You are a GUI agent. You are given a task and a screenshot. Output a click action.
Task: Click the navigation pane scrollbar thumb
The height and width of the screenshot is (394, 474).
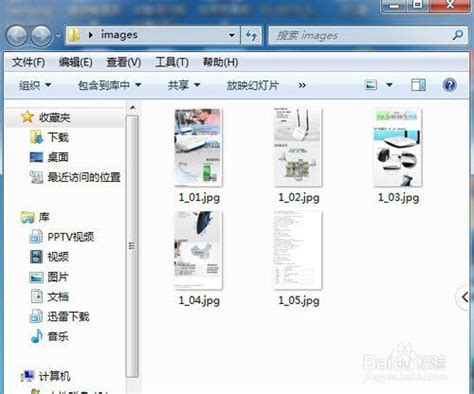[x=132, y=246]
